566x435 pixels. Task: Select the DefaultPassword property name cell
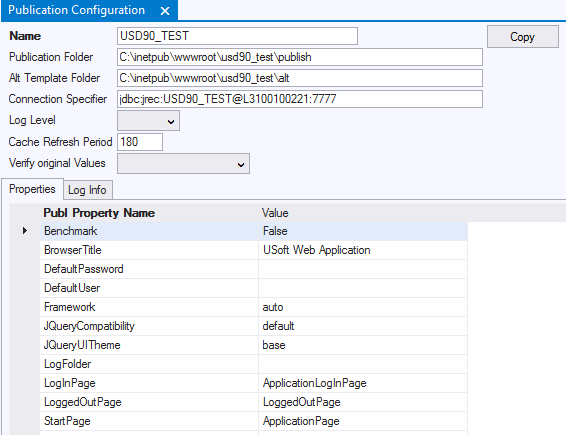(149, 269)
